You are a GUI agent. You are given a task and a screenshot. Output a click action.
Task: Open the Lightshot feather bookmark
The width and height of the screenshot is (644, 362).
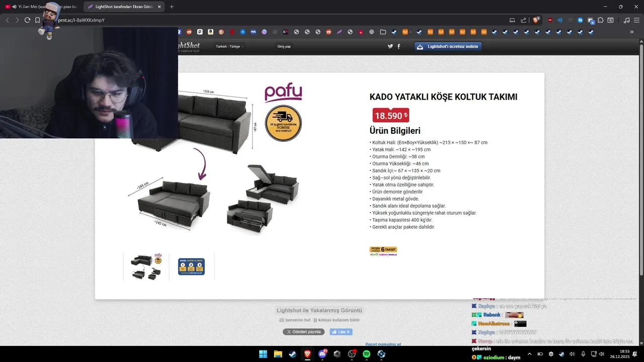pyautogui.click(x=340, y=32)
